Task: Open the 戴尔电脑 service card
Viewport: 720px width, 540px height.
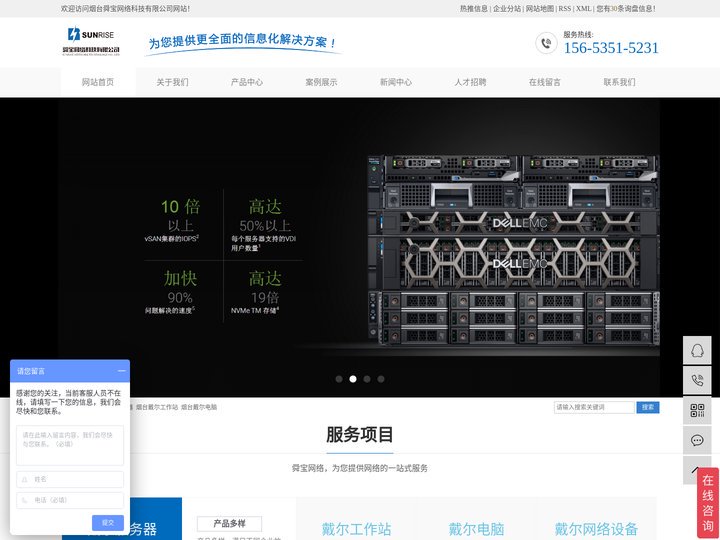Action: point(476,529)
